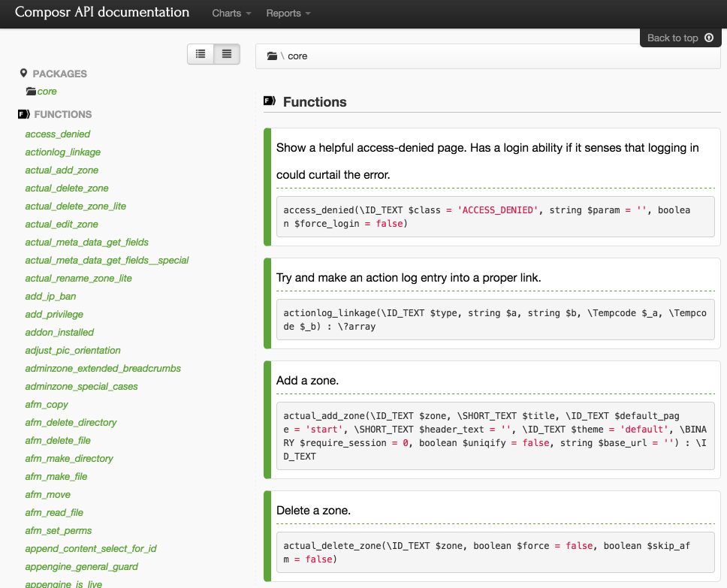The height and width of the screenshot is (588, 727).
Task: Open adminzone_special_cases function link
Action: (81, 387)
